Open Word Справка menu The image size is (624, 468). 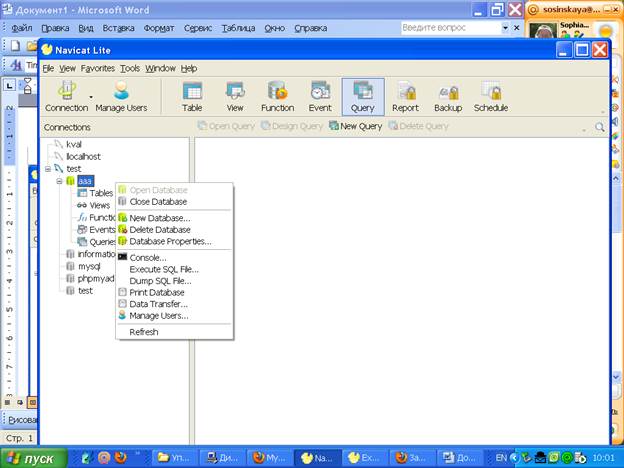[x=310, y=28]
